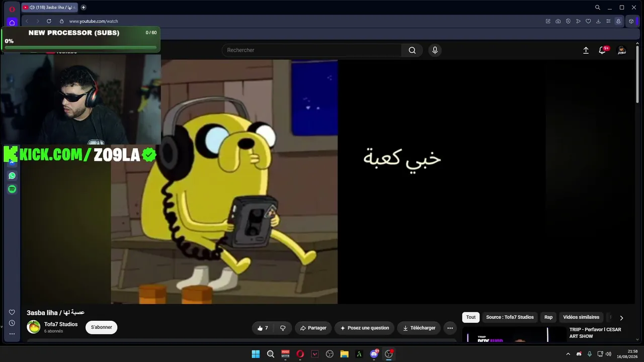Subscribe with the S'abonner button
Image resolution: width=644 pixels, height=362 pixels.
pyautogui.click(x=102, y=327)
